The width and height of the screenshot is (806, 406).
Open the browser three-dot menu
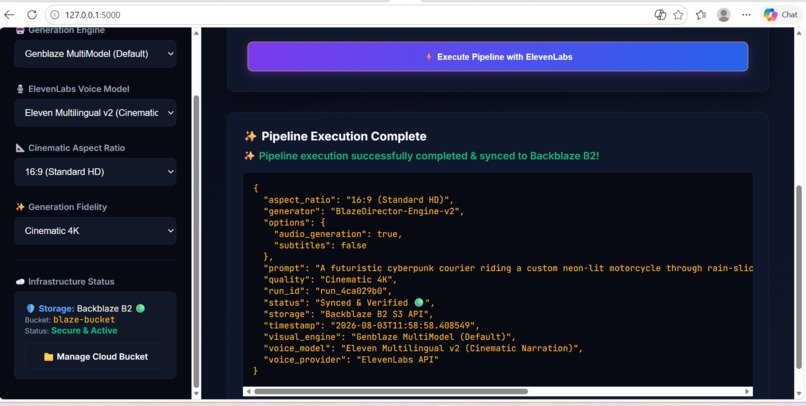[x=746, y=15]
